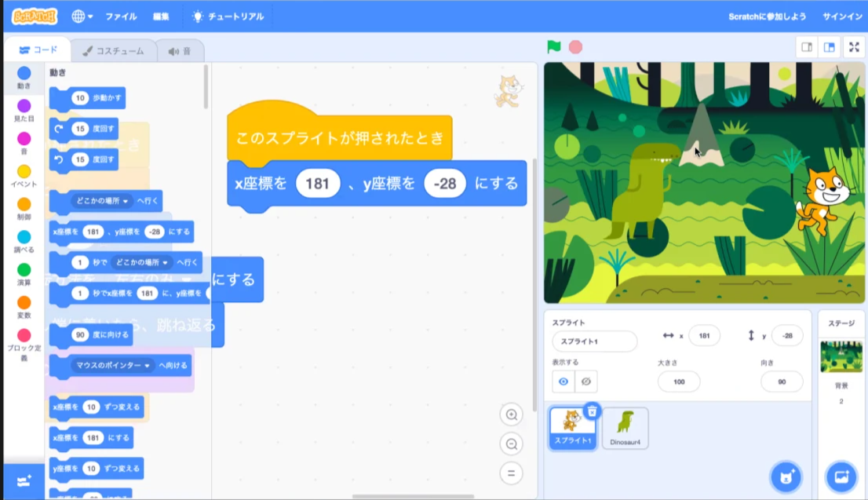Select the スプライト1 thumbnail
This screenshot has width=868, height=500.
tap(572, 427)
